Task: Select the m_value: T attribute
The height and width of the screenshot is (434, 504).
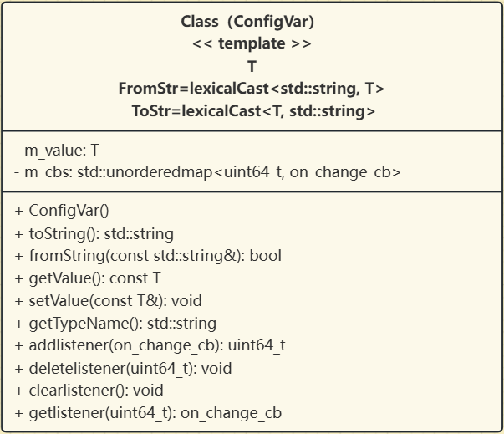Action: coord(57,151)
